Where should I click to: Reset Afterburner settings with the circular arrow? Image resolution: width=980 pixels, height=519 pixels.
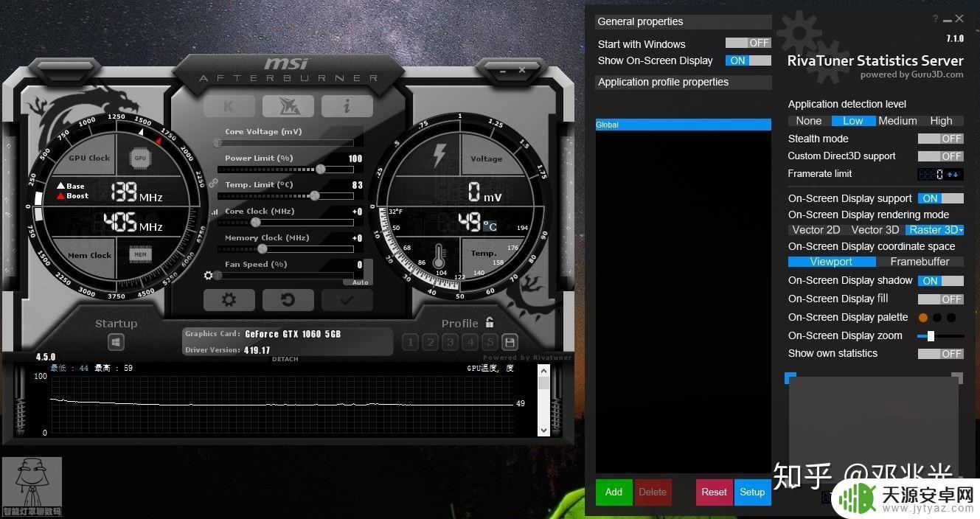(288, 300)
